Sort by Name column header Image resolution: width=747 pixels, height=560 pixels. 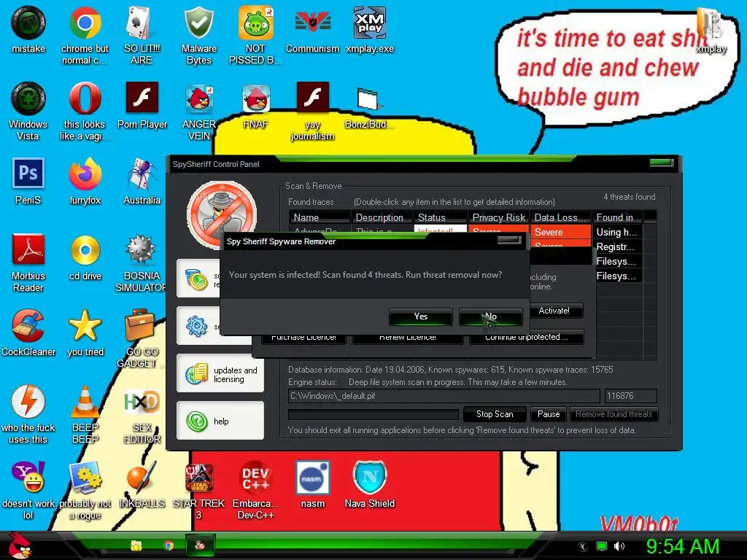pyautogui.click(x=320, y=217)
